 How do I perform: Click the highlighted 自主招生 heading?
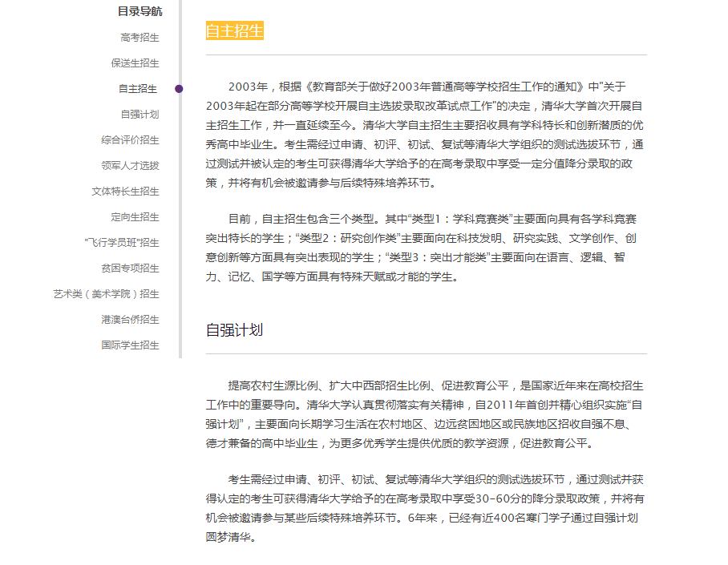[234, 30]
